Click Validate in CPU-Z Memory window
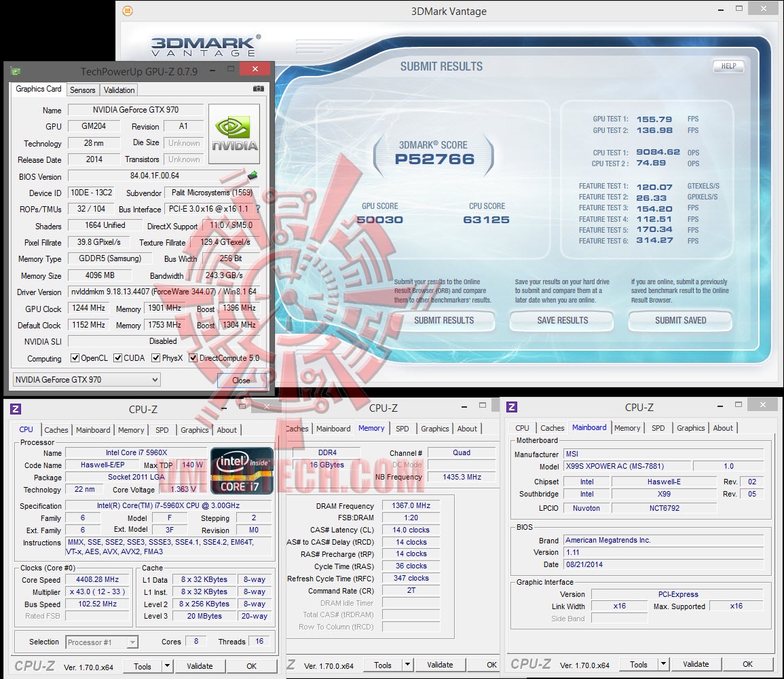 click(x=440, y=665)
